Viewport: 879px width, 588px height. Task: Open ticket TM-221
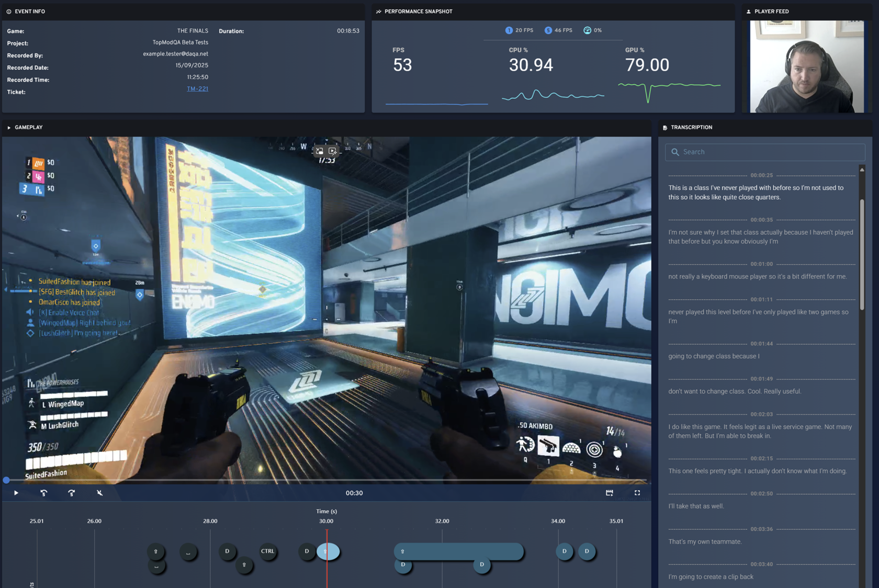click(197, 88)
